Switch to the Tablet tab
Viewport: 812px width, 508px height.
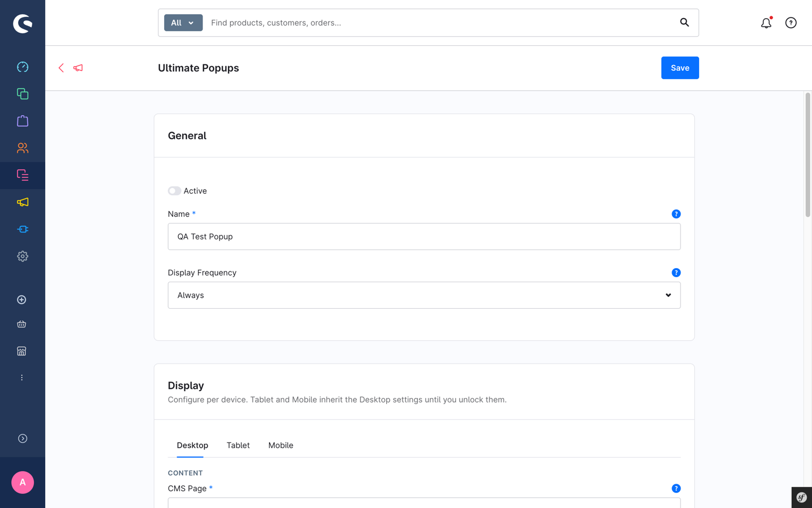238,445
